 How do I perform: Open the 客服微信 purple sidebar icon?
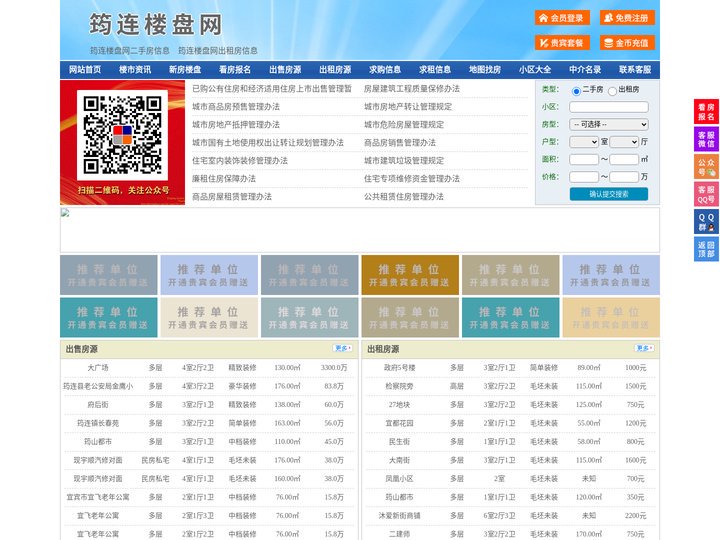tap(706, 139)
